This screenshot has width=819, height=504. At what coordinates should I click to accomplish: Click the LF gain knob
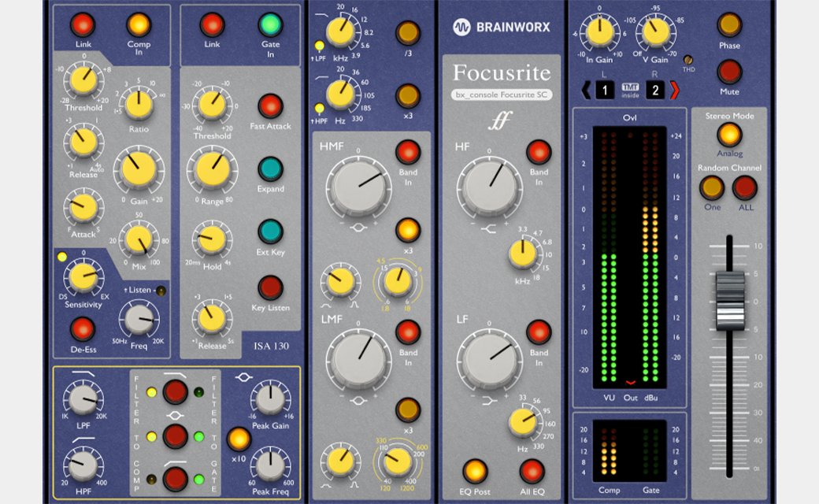tap(489, 359)
